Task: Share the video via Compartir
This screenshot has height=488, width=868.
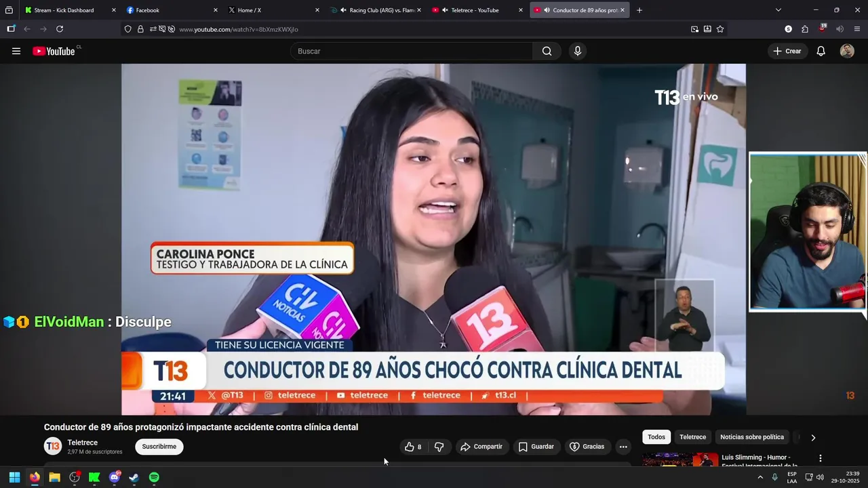Action: tap(481, 447)
